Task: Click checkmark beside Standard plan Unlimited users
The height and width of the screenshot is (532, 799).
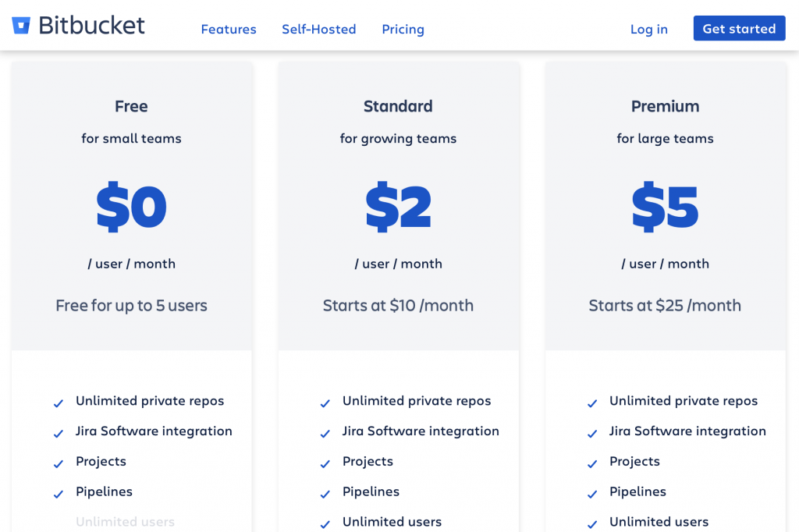Action: [325, 524]
